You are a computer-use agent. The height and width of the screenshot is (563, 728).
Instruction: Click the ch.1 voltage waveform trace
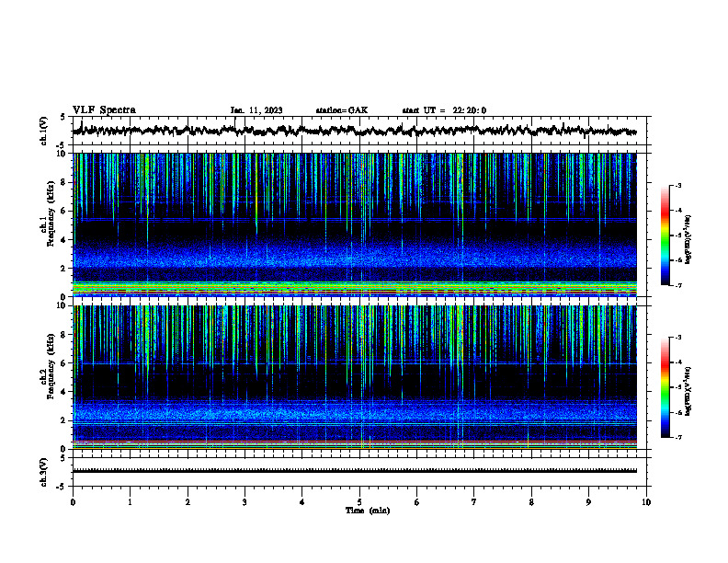(x=355, y=131)
